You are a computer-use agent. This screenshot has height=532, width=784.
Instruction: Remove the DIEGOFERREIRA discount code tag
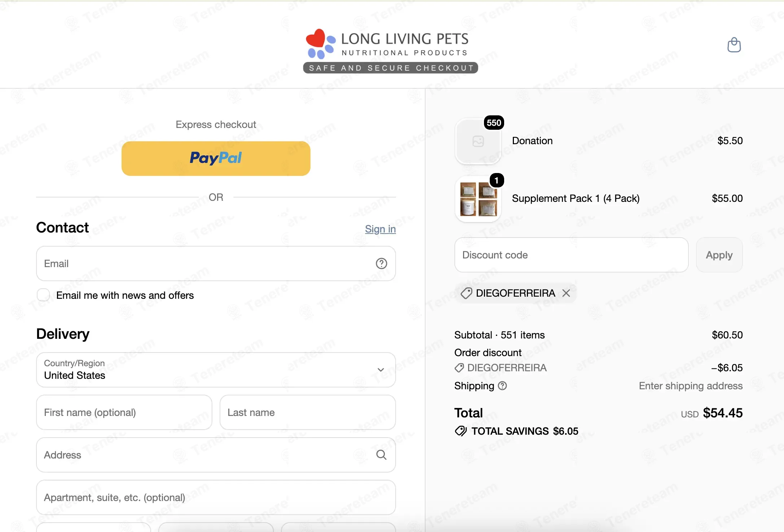(566, 293)
